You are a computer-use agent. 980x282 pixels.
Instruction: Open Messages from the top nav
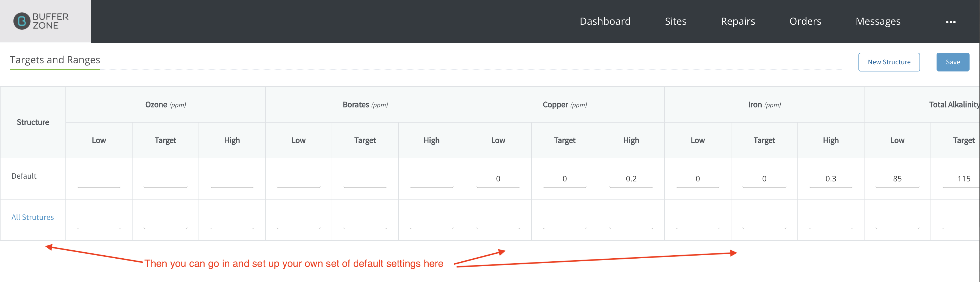878,21
